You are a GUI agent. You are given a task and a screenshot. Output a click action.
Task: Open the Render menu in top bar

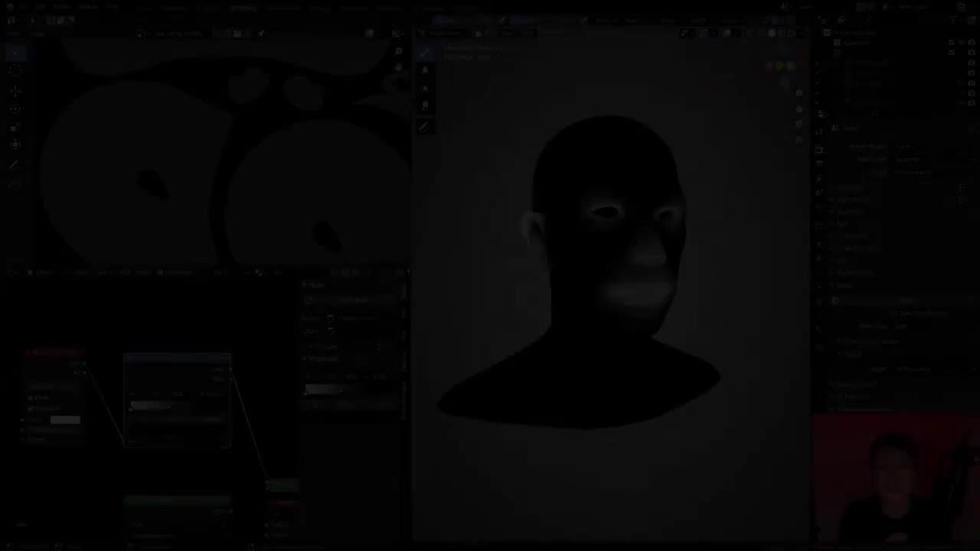(x=62, y=8)
